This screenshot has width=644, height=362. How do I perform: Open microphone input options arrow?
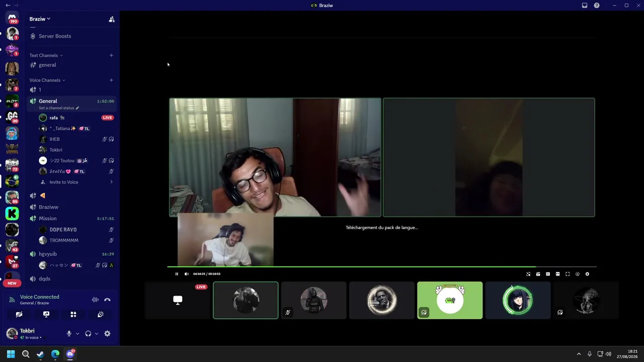(77, 333)
